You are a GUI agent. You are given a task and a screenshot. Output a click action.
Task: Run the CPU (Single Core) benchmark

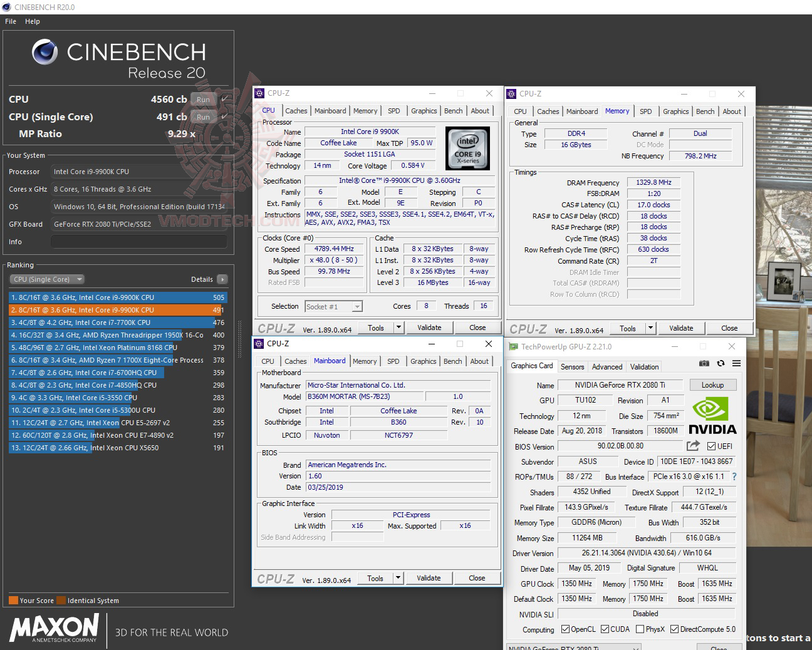[x=203, y=116]
